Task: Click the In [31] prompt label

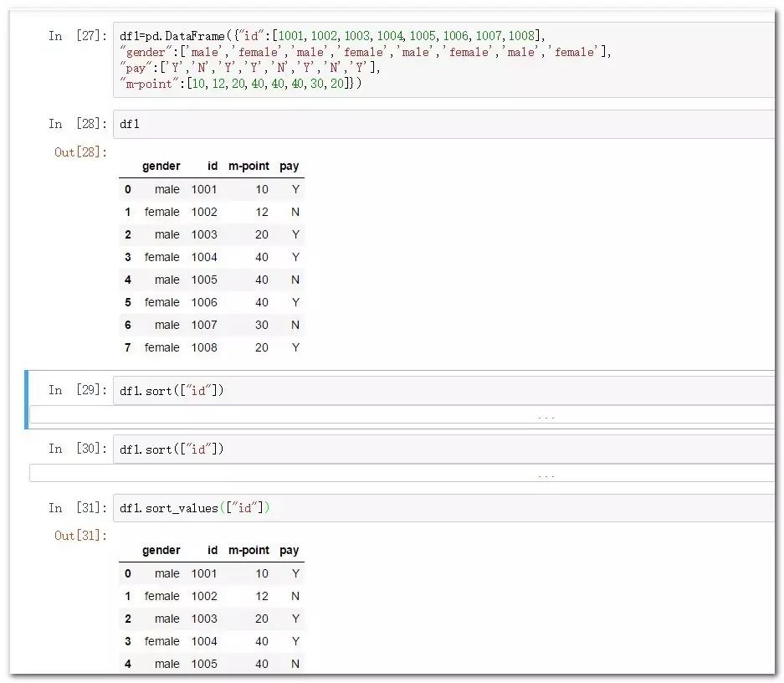Action: coord(78,508)
